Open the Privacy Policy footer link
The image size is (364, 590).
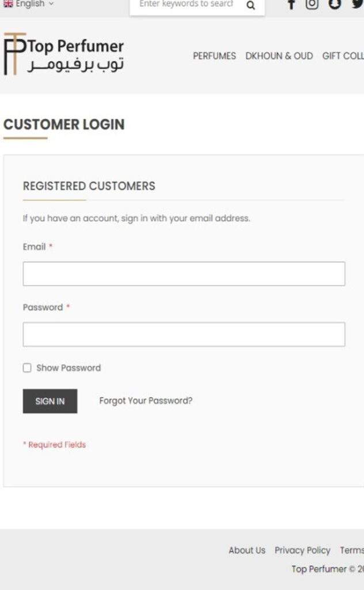(x=302, y=550)
